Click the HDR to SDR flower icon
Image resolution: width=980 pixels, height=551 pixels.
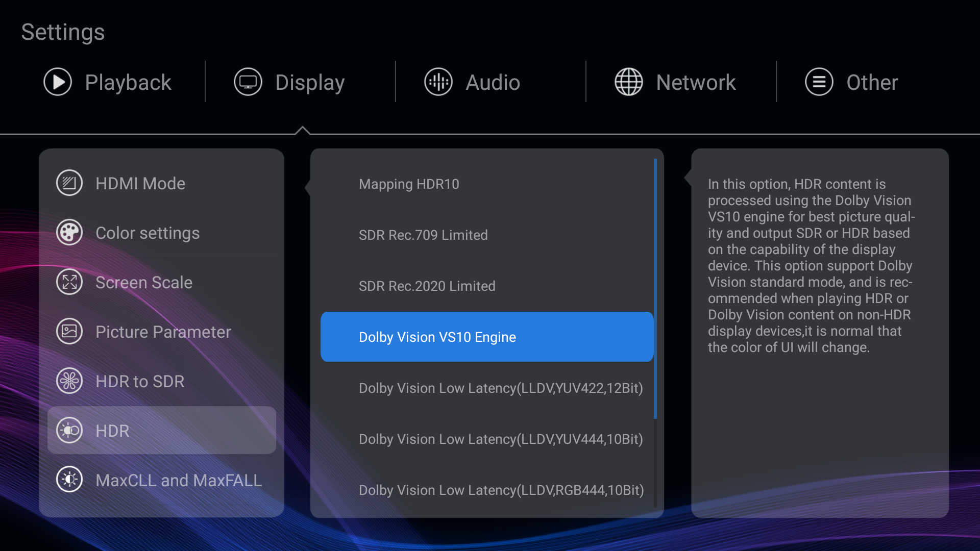[x=69, y=381]
